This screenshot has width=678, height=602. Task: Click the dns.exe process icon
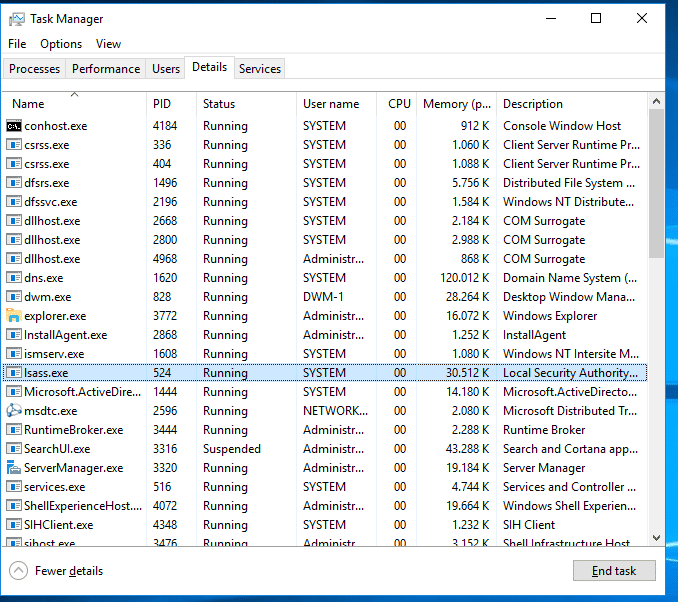pyautogui.click(x=14, y=278)
